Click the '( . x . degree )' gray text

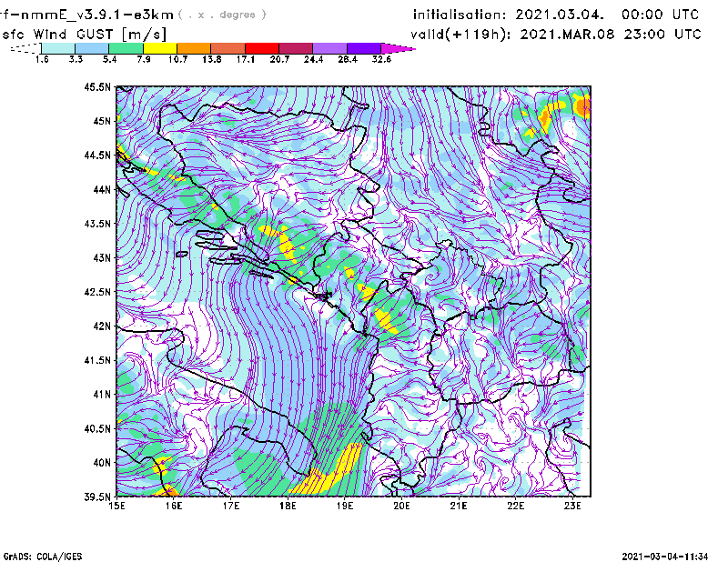222,15
